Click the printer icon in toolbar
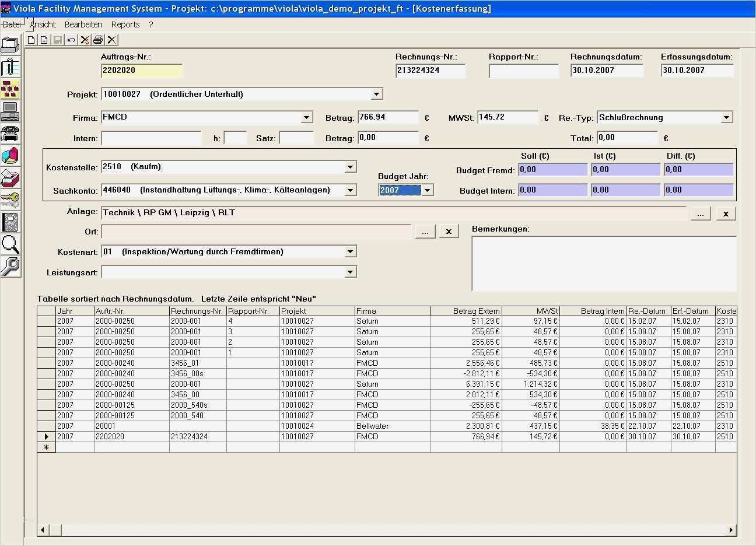Viewport: 756px width, 546px height. pyautogui.click(x=98, y=40)
